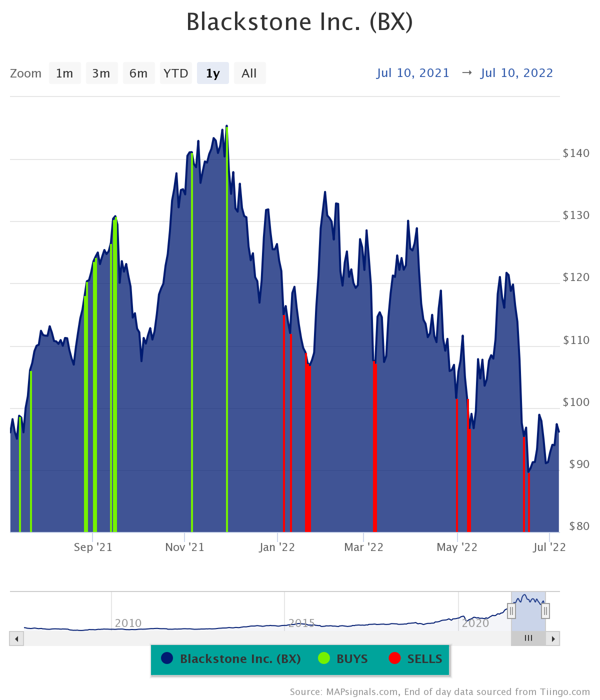
Task: Toggle the Blackstone Inc. (BX) legend series
Action: [x=231, y=659]
